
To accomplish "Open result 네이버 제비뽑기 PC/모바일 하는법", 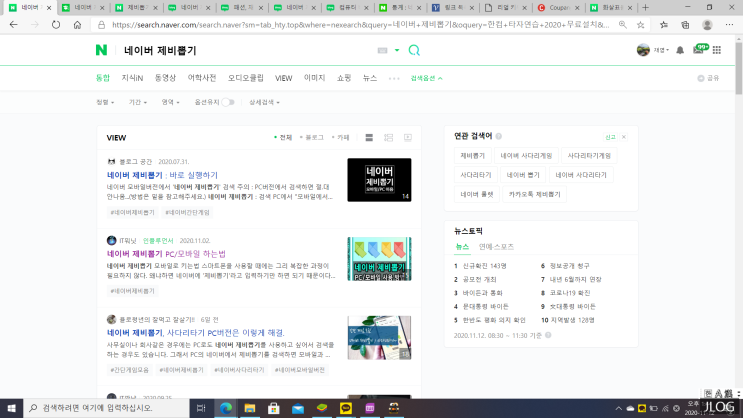I will [166, 254].
